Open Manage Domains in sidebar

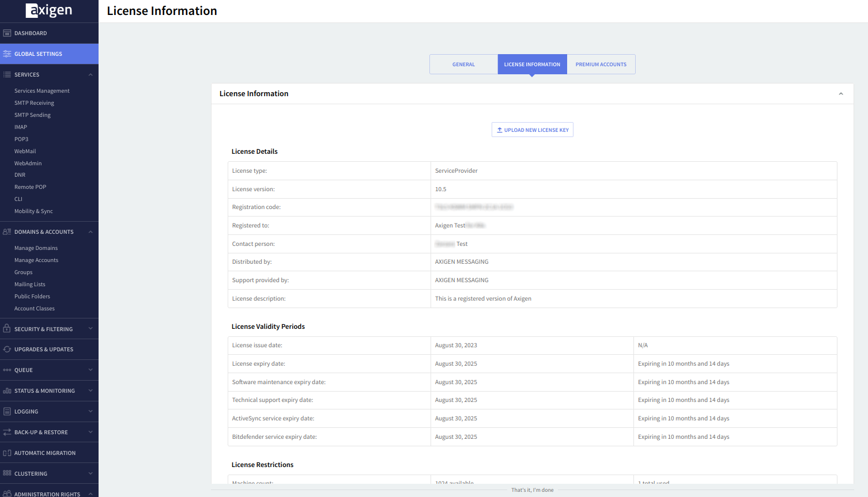point(36,248)
